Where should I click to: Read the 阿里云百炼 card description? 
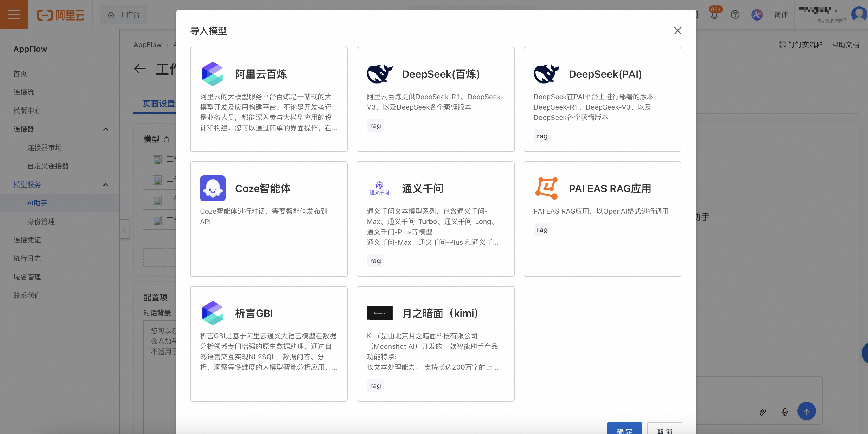[268, 112]
